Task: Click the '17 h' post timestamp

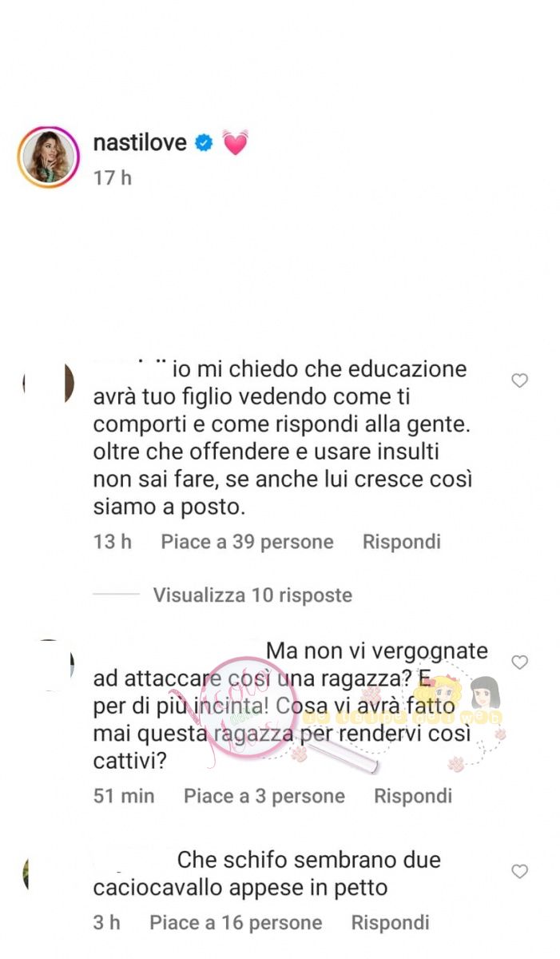Action: coord(113,177)
